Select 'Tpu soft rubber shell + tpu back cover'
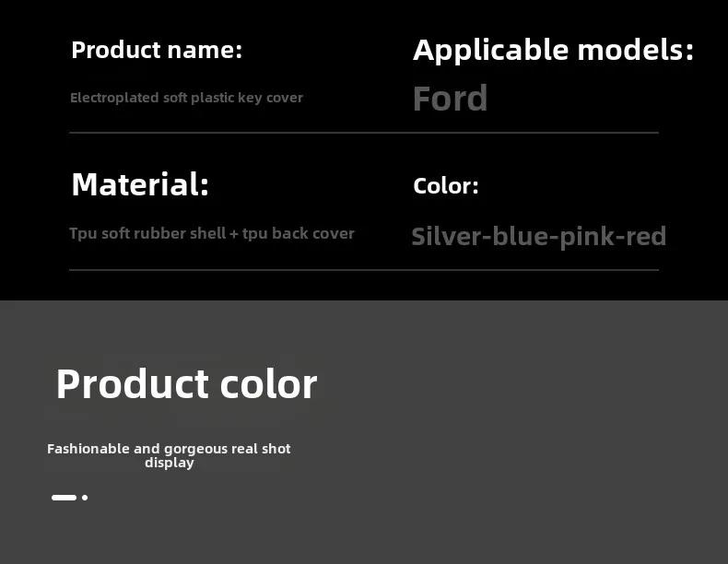This screenshot has width=728, height=564. 212,233
